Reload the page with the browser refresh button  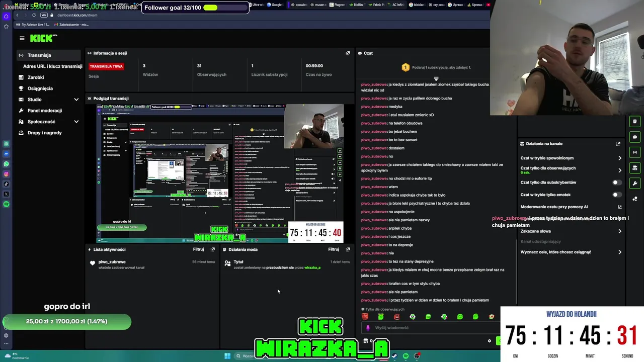[34, 15]
